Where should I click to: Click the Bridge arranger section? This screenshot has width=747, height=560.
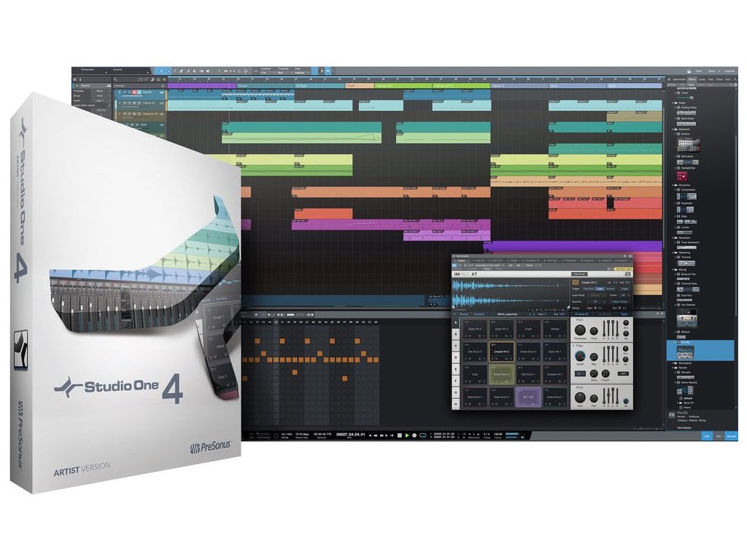point(320,86)
